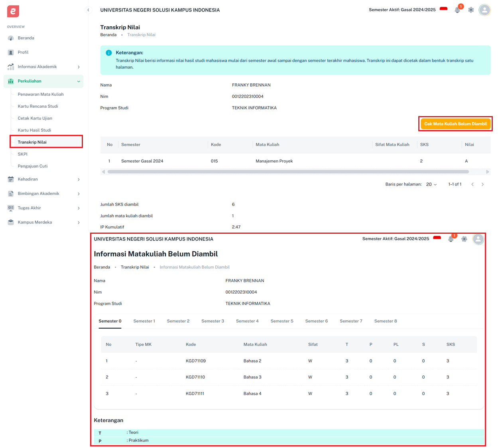Click the Manajemen Proyek course cell
This screenshot has height=448, width=500.
274,161
